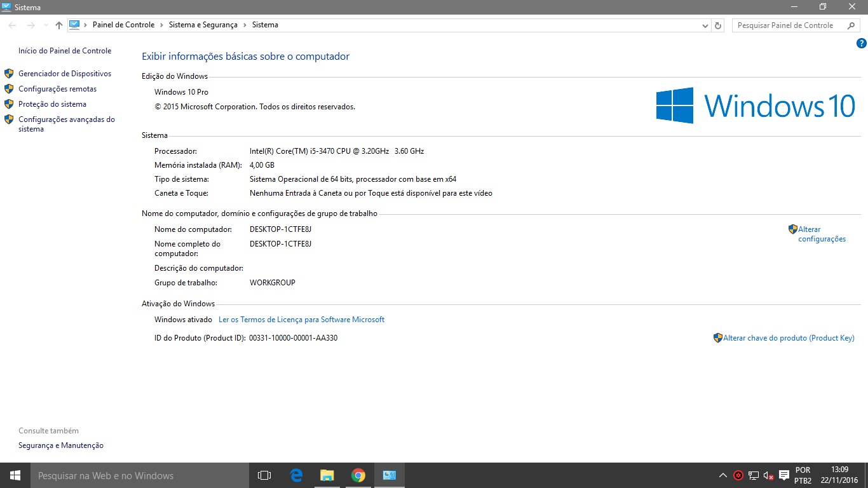Click product ID 00331-10000-00001-AA330
Image resolution: width=868 pixels, height=488 pixels.
point(293,338)
